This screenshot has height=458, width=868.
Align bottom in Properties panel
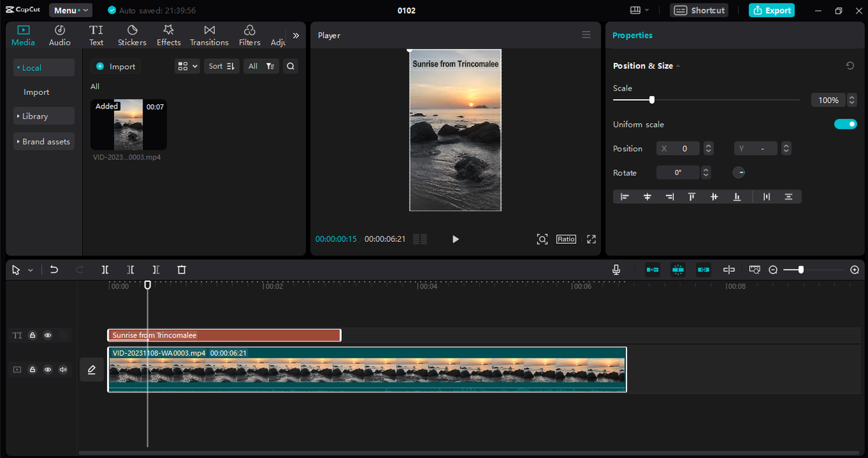[x=737, y=196]
